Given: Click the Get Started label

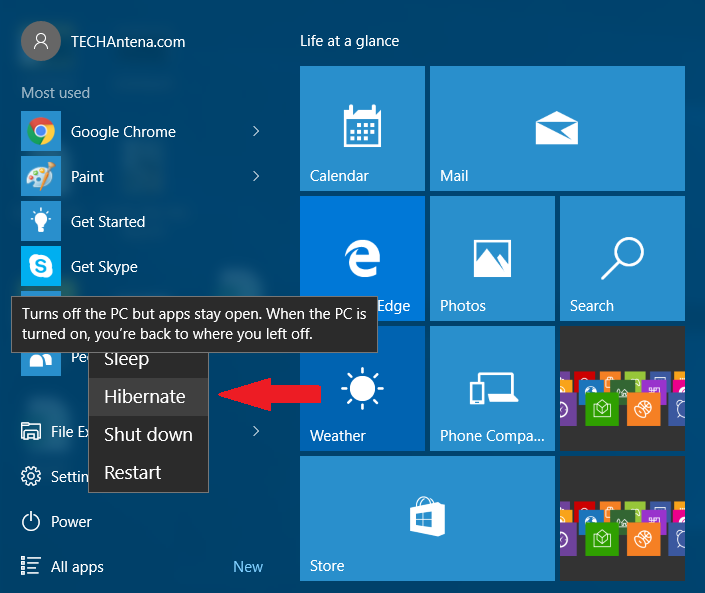Looking at the screenshot, I should click(108, 222).
